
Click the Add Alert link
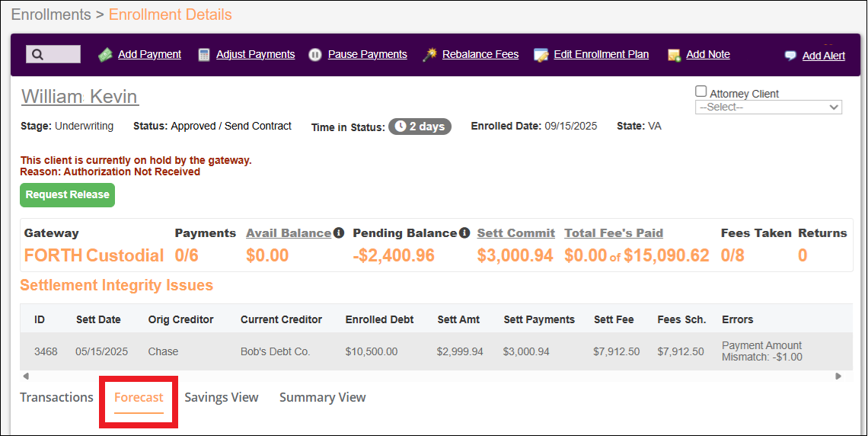click(824, 56)
